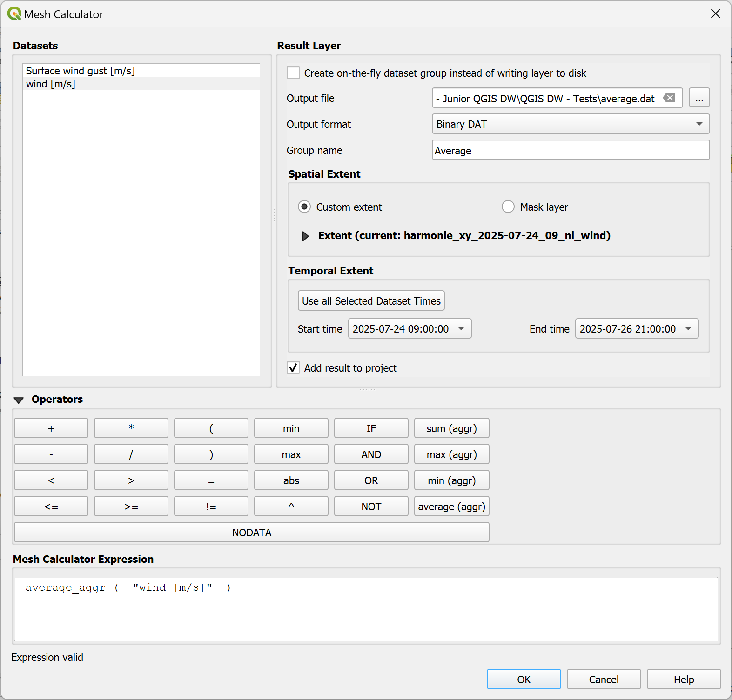Clear the output file path field
Image resolution: width=732 pixels, height=700 pixels.
click(669, 98)
